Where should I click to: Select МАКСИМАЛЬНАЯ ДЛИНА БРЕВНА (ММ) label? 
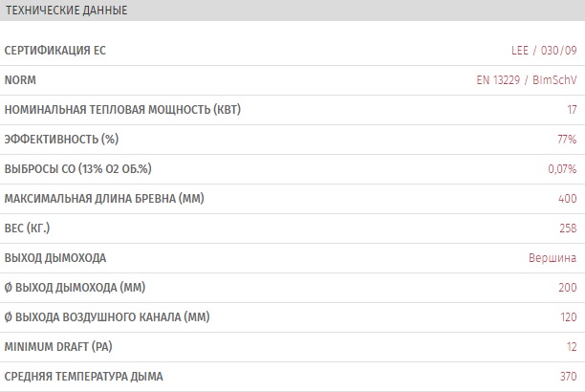pyautogui.click(x=104, y=199)
